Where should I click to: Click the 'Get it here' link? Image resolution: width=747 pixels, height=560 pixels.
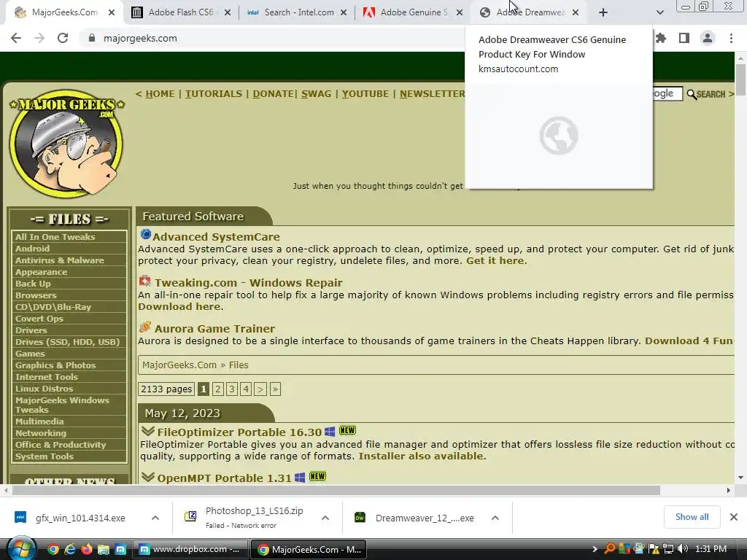[x=495, y=260]
